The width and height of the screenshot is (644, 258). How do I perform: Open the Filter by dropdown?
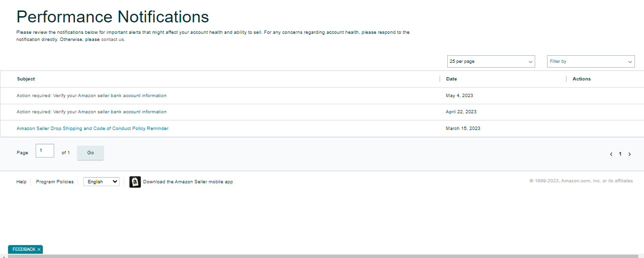(591, 61)
